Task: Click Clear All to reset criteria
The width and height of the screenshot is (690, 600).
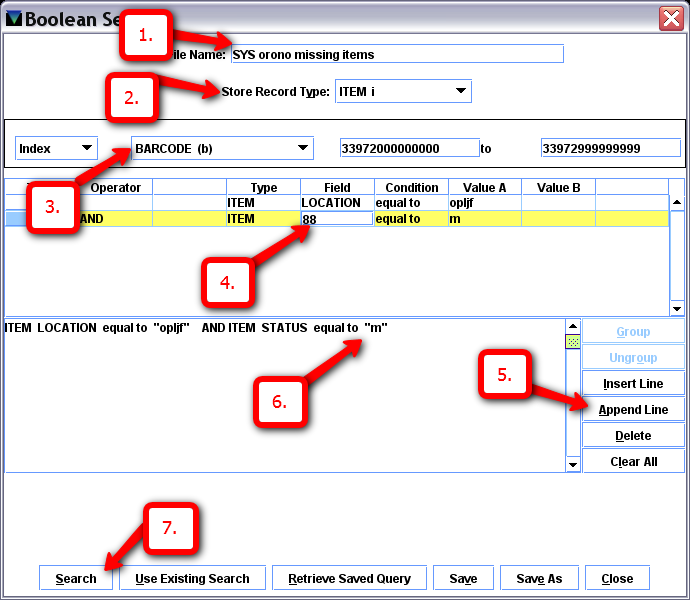Action: tap(633, 462)
